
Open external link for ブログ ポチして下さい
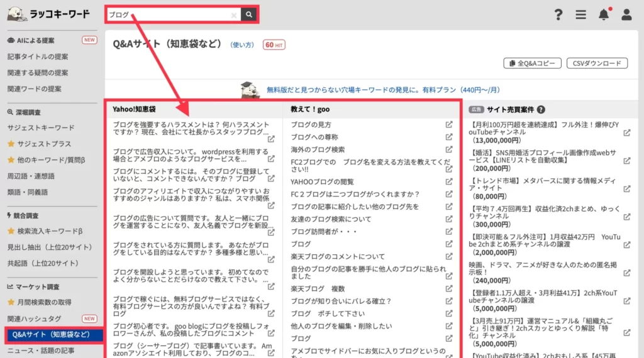(449, 313)
